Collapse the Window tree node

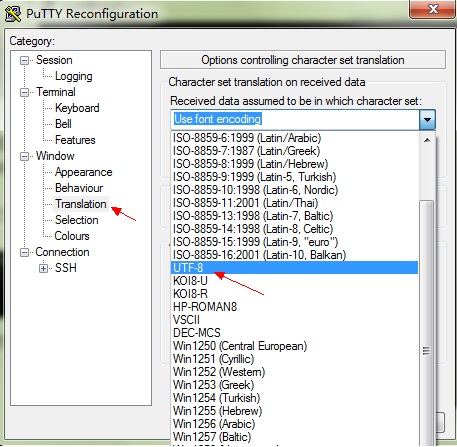tap(24, 156)
